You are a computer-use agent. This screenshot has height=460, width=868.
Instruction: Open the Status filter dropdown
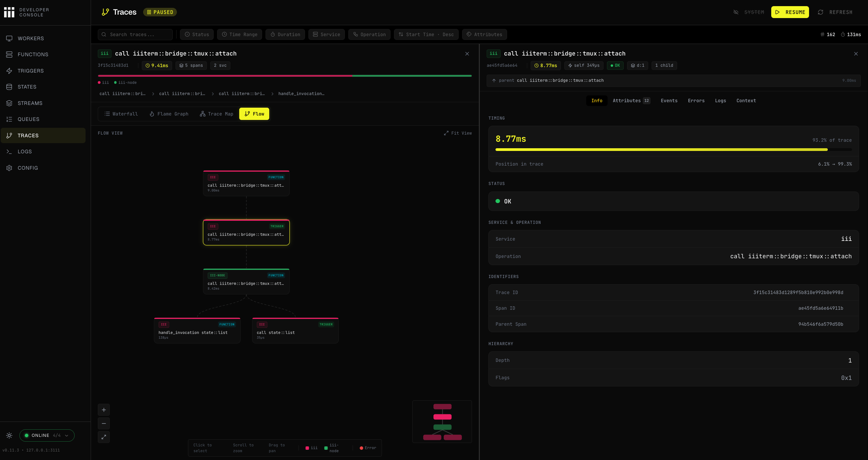(x=197, y=34)
